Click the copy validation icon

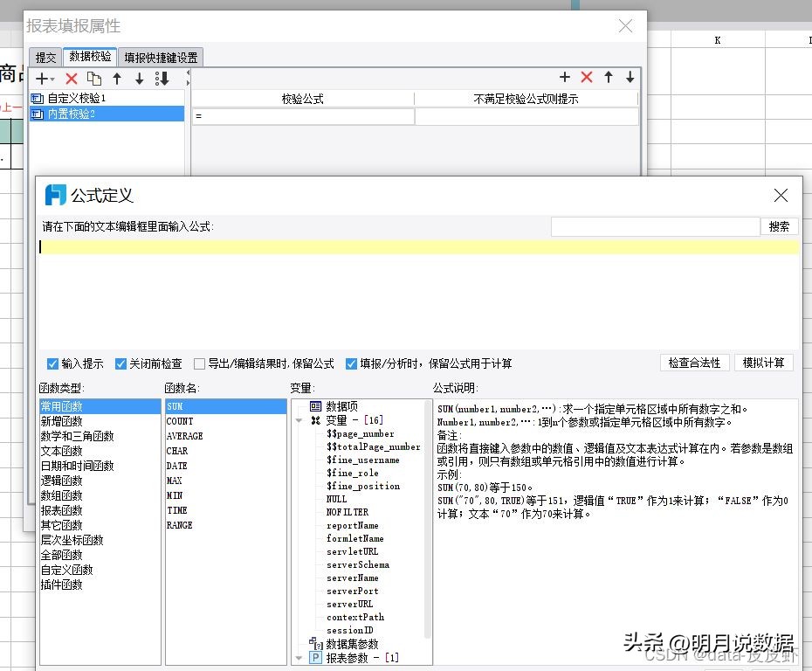point(94,79)
